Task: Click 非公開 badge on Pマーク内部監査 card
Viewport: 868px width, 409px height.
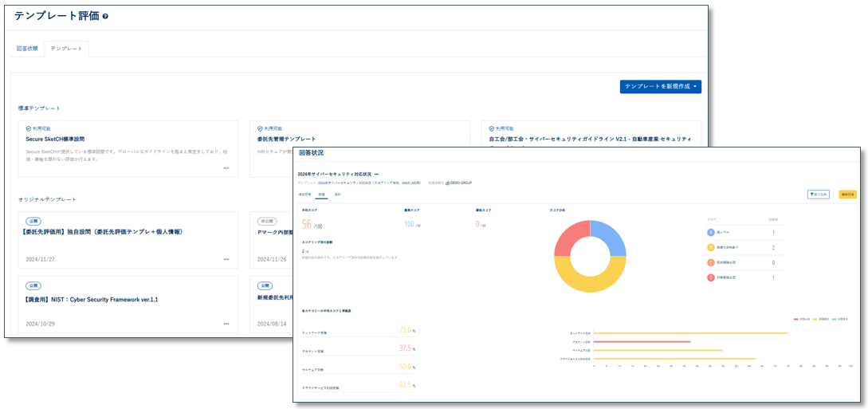Action: pos(267,221)
